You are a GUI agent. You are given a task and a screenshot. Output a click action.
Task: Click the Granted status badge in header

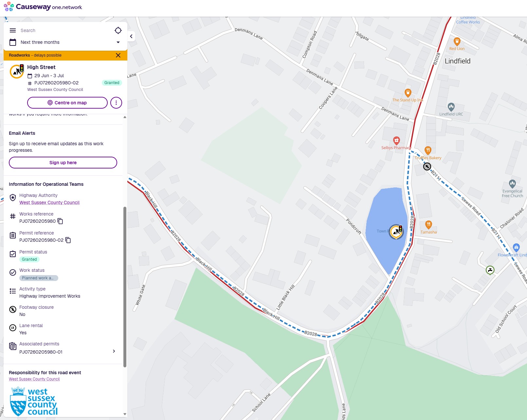click(112, 83)
